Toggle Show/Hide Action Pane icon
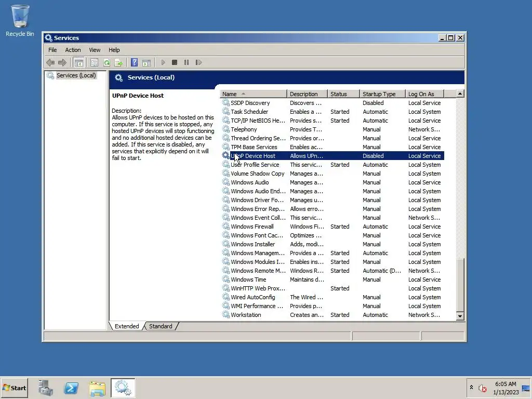 tap(147, 62)
